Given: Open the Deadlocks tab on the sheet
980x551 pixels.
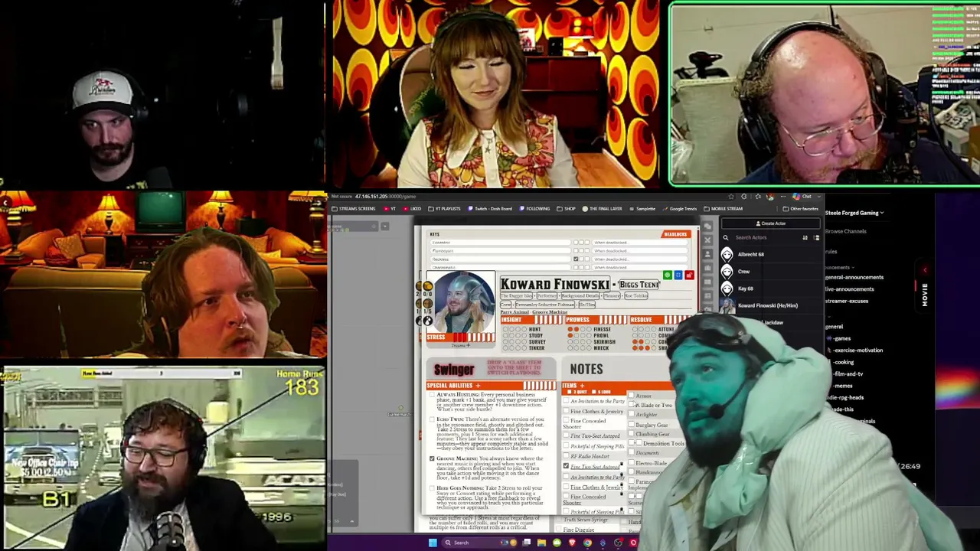Looking at the screenshot, I should [676, 234].
